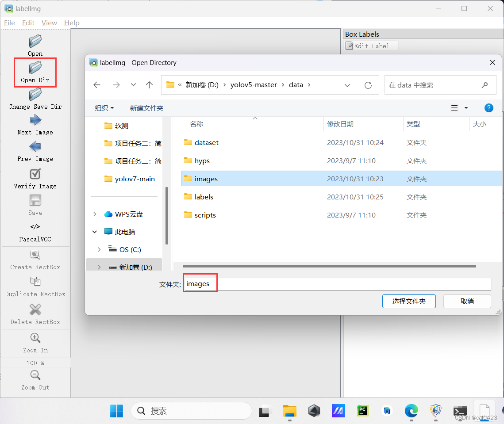Click the blue help icon
Screen dimensions: 504x424
pyautogui.click(x=489, y=108)
